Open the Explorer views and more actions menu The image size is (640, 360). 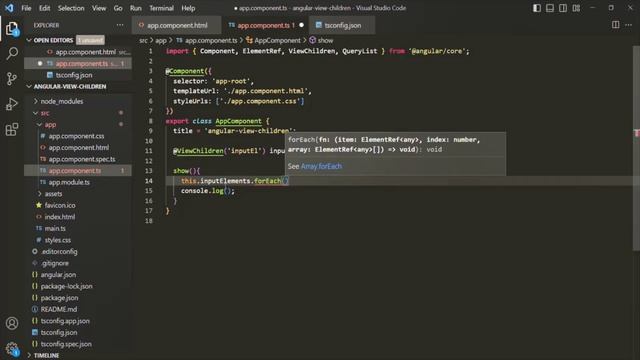(120, 25)
